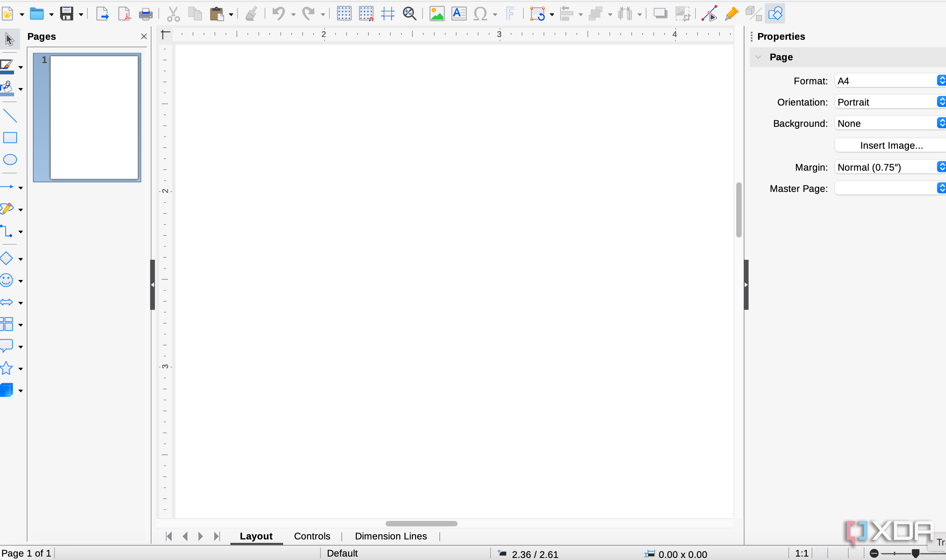The image size is (946, 560).
Task: Toggle Snap to Grid
Action: coord(366,14)
